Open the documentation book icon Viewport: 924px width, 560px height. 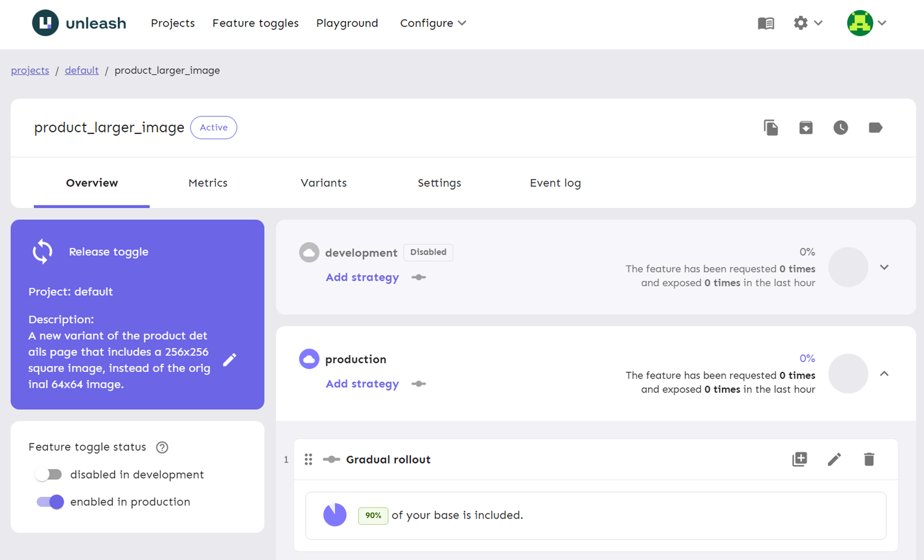766,23
